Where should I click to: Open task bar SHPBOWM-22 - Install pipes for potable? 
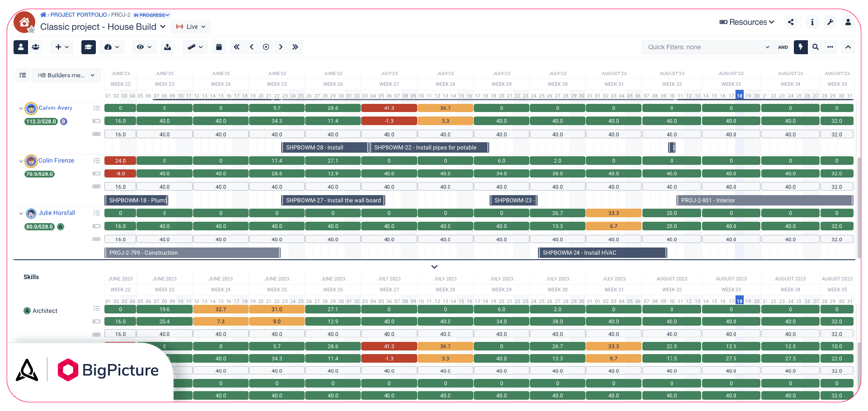[x=429, y=147]
